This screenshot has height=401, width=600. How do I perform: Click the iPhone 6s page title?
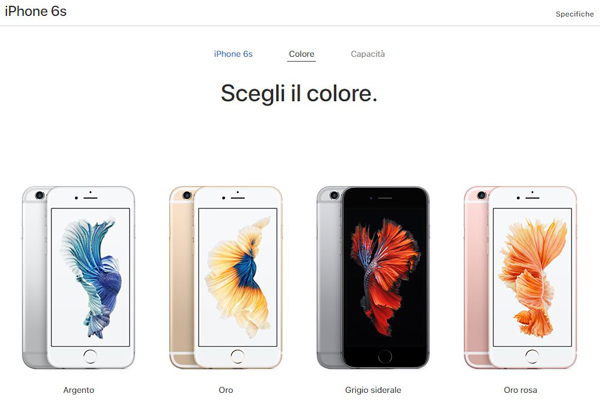tap(36, 11)
